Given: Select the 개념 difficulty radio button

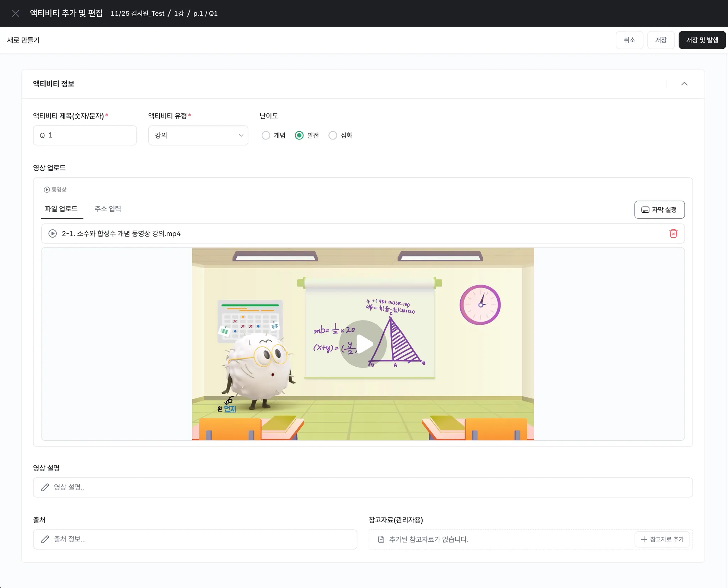Looking at the screenshot, I should pos(266,135).
